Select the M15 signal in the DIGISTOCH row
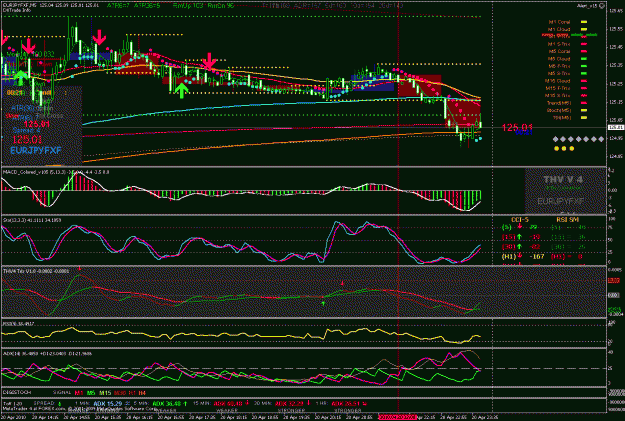625x421 pixels. coord(105,393)
